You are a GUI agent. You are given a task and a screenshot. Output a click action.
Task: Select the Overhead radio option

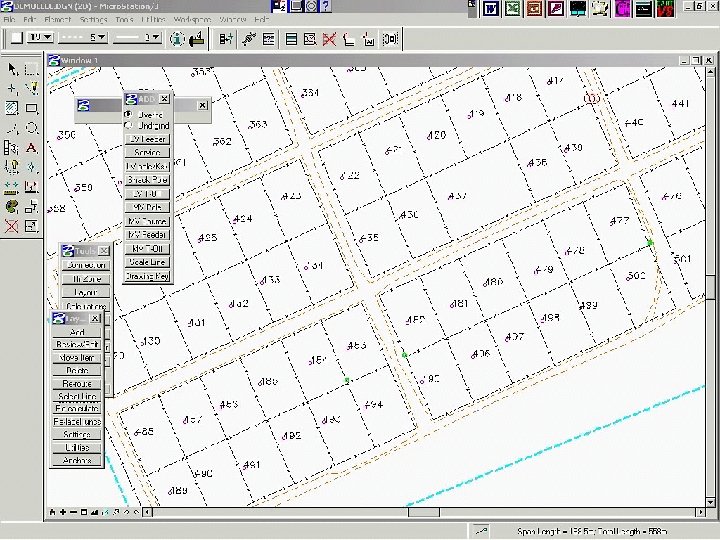[128, 114]
